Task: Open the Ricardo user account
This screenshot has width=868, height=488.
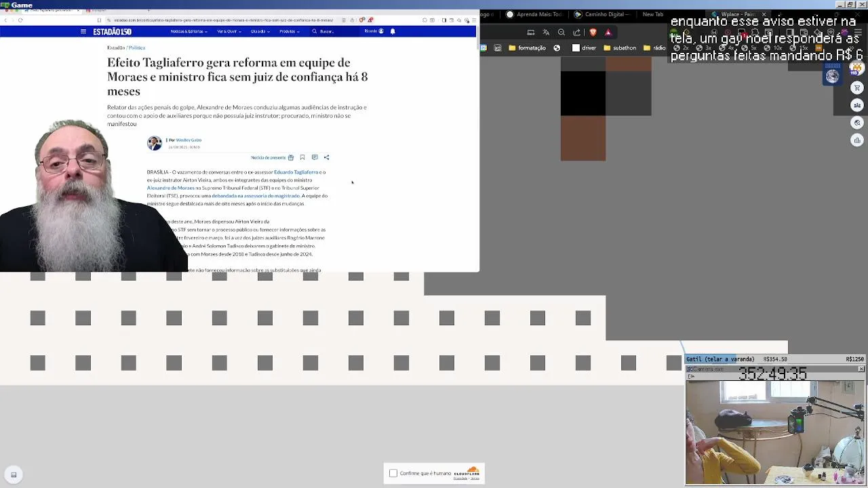Action: (374, 31)
